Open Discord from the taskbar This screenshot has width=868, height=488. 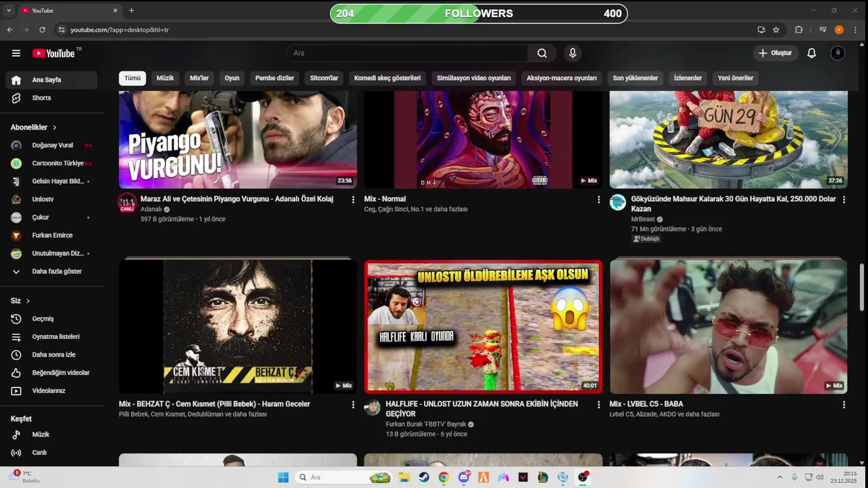click(464, 477)
